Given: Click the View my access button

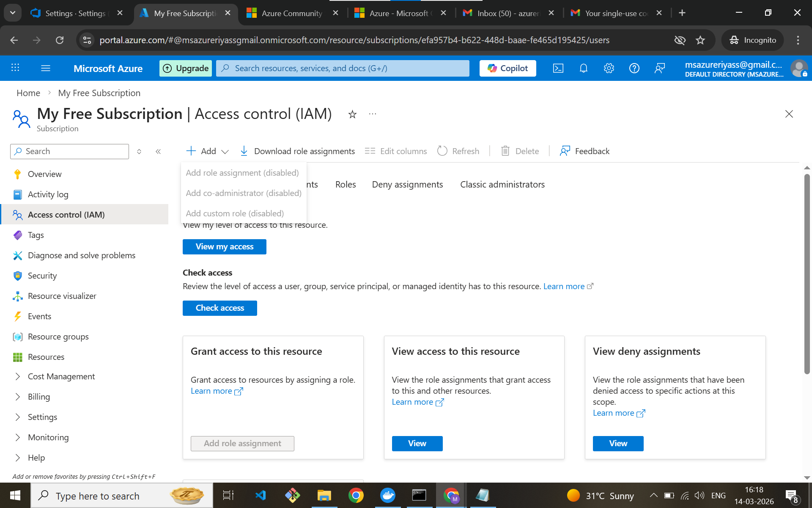Looking at the screenshot, I should coord(225,247).
